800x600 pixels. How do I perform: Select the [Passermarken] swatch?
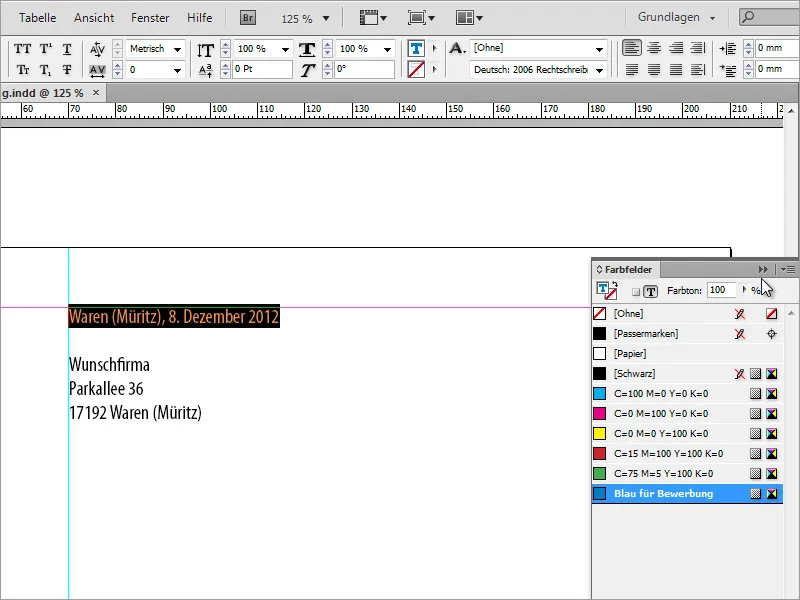[x=687, y=334]
